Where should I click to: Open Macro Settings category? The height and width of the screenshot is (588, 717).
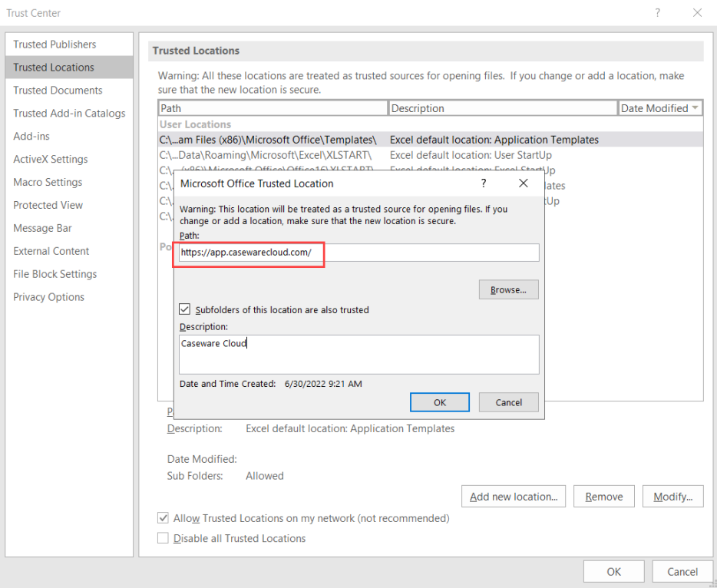point(48,182)
